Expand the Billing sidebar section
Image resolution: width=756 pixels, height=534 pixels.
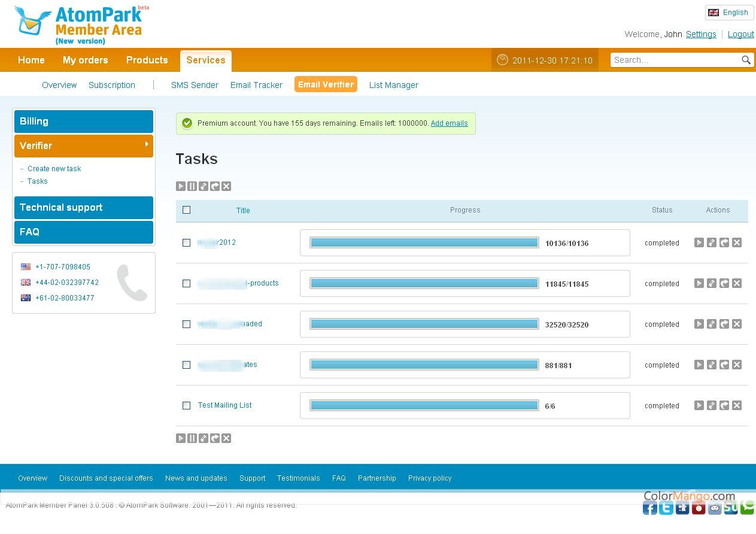click(84, 122)
